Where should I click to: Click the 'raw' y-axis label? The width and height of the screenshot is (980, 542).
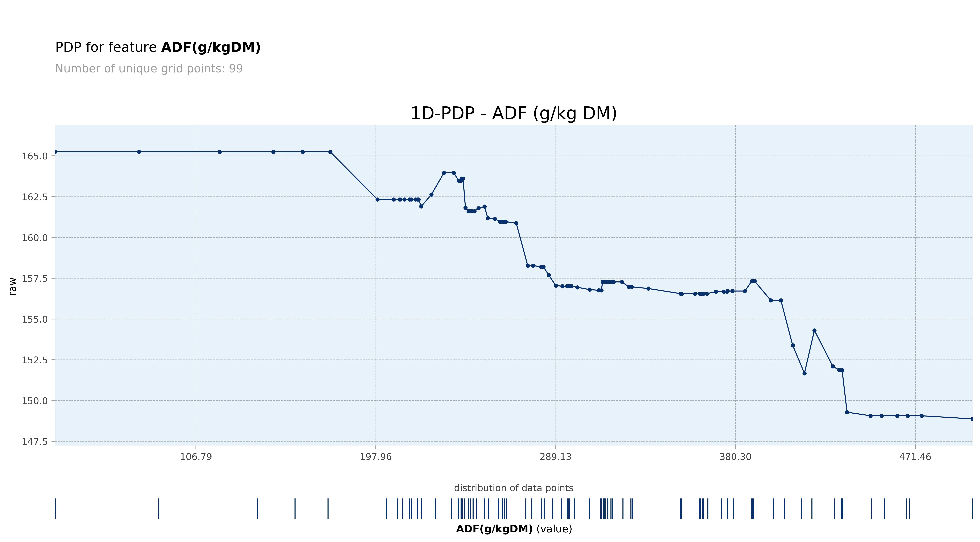point(13,286)
